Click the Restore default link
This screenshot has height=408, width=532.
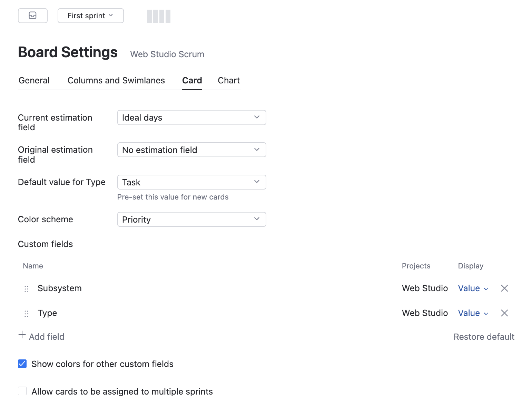coord(484,337)
